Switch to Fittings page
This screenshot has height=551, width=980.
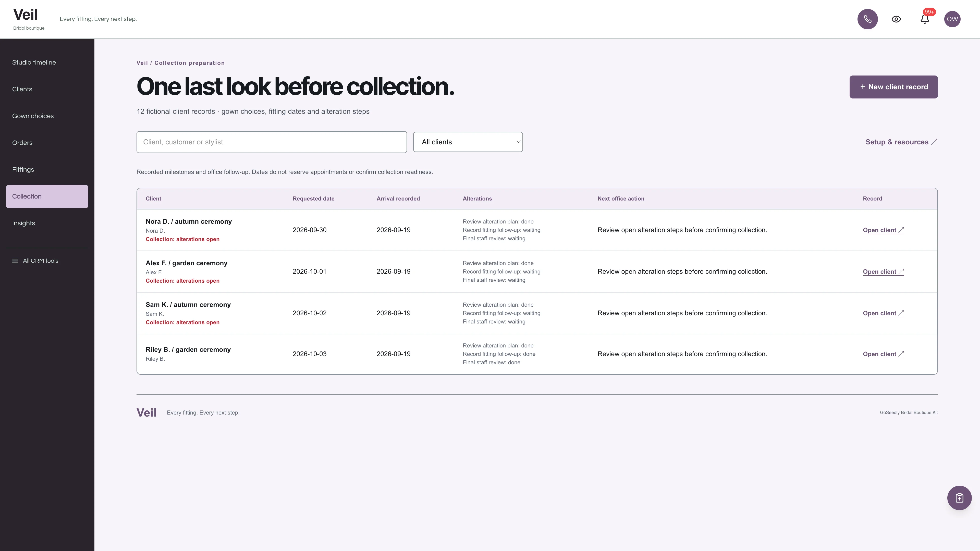pos(47,170)
